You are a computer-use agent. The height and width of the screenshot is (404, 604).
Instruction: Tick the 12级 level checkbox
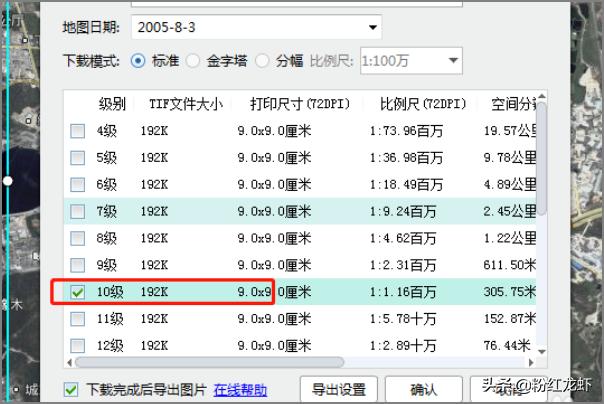tap(77, 345)
